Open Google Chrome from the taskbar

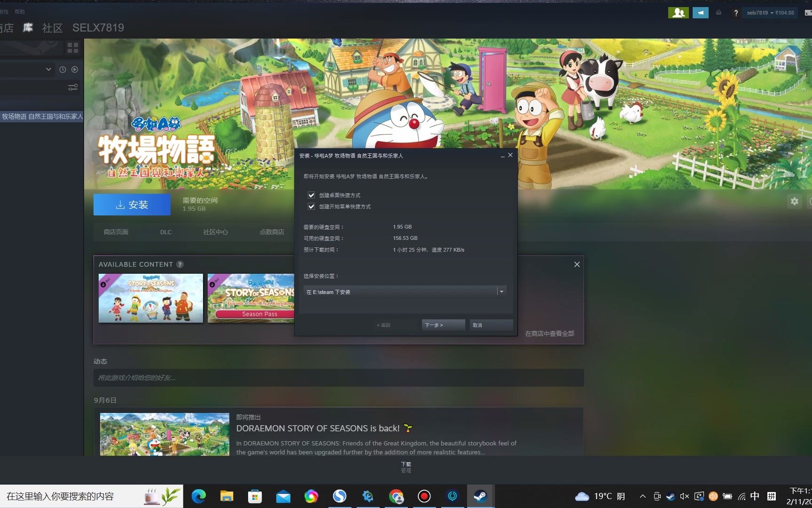(396, 496)
